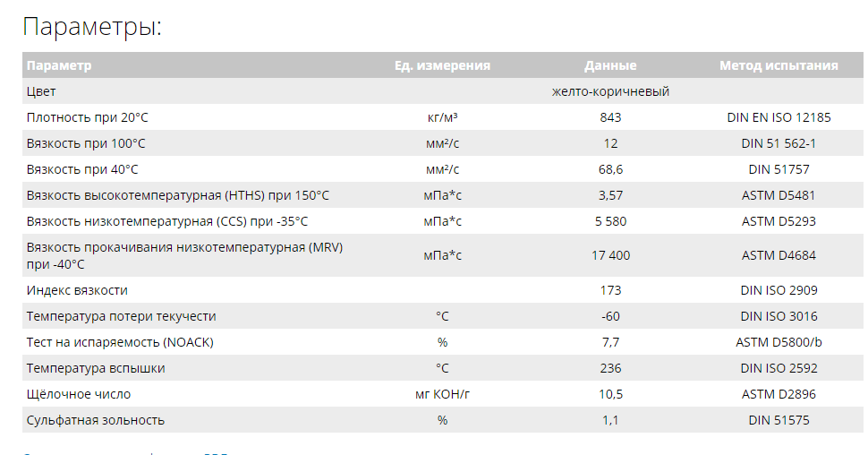Click the 'Индекс вязкости' row label
868x455 pixels.
click(77, 290)
